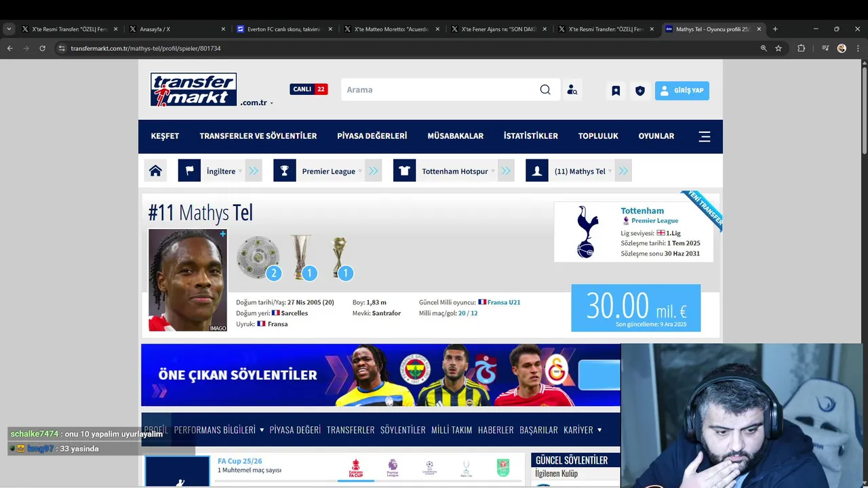Switch to the Transferler profile tab
The image size is (868, 488).
(x=351, y=430)
